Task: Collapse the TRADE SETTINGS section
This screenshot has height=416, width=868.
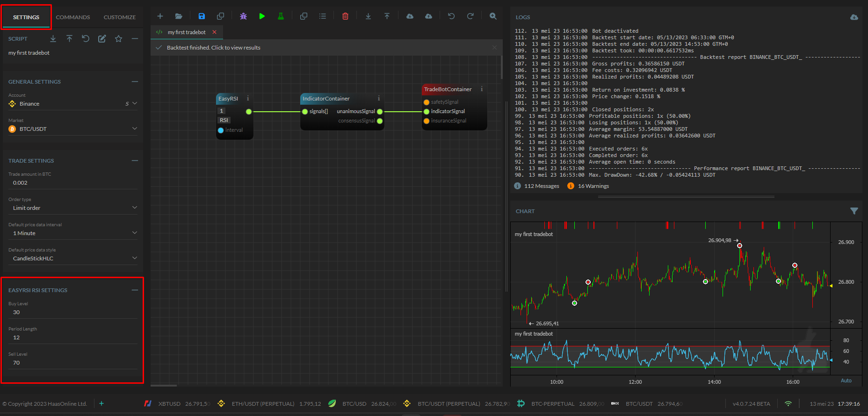Action: point(135,160)
